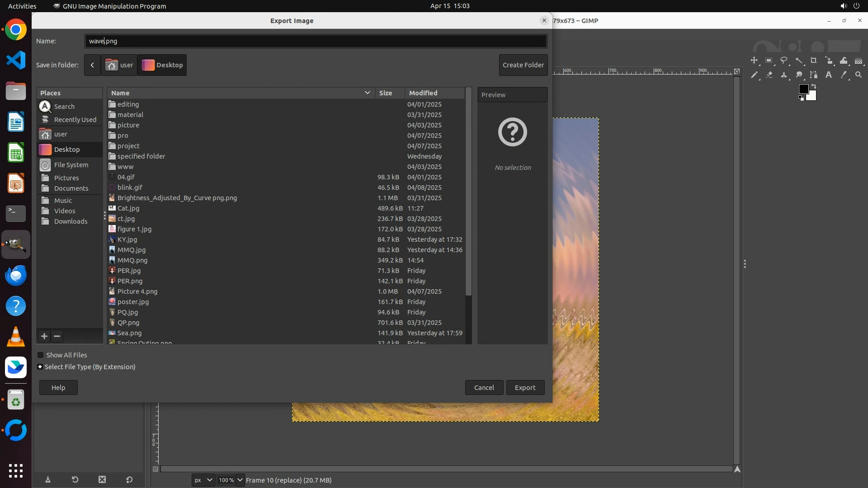The width and height of the screenshot is (868, 488).
Task: Open the zoom percentage dropdown arrow
Action: click(x=240, y=480)
